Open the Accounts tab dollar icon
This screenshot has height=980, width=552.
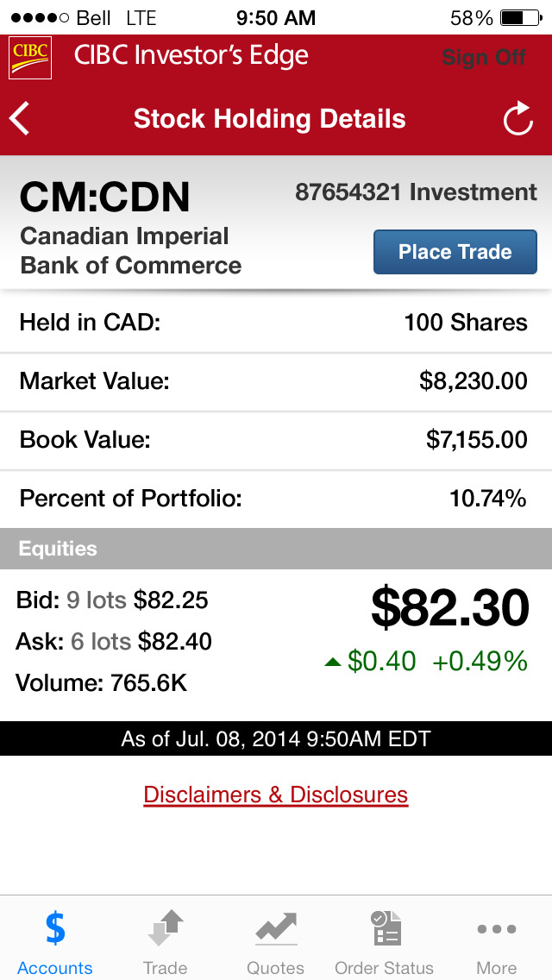click(x=55, y=929)
